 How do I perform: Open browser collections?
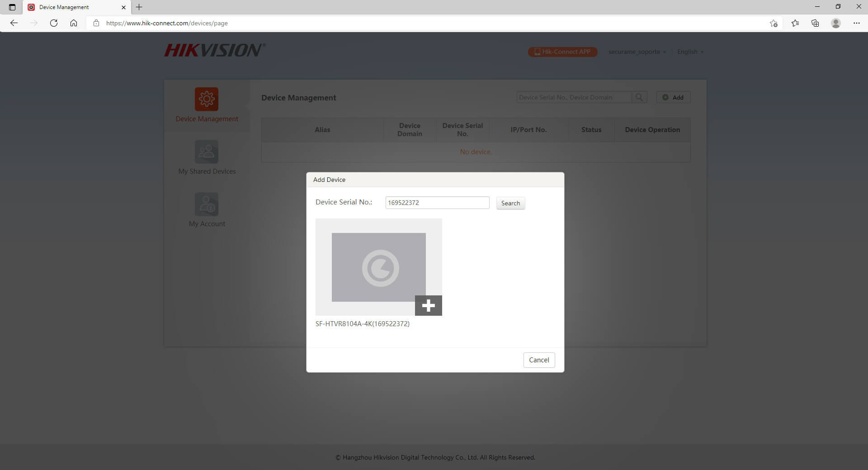815,23
